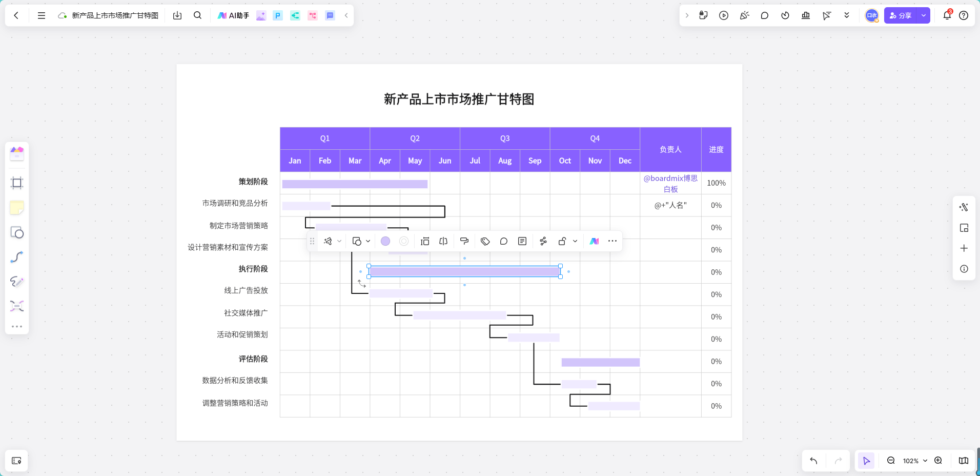Select the shapes tool in left sidebar
Image resolution: width=980 pixels, height=476 pixels.
click(17, 232)
